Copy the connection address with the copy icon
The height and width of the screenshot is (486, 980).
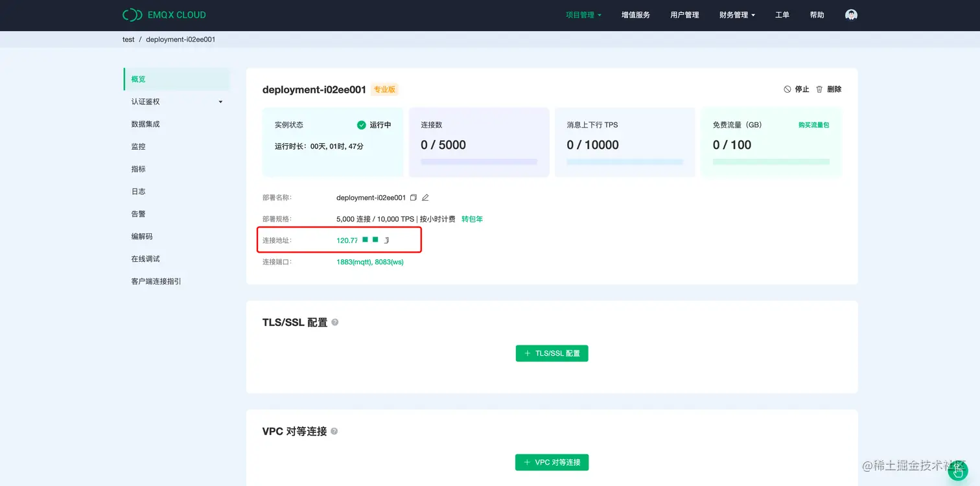387,240
